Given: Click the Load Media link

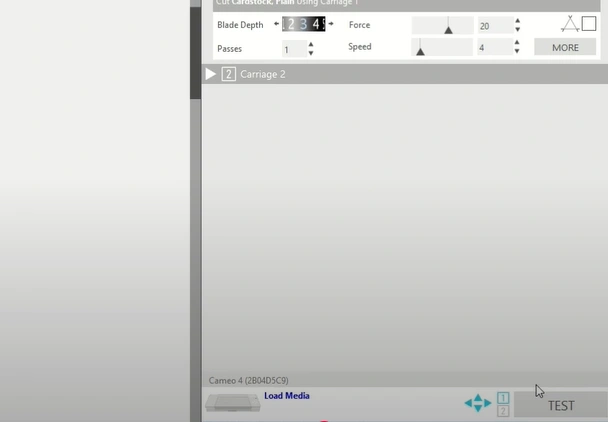Looking at the screenshot, I should [x=287, y=396].
